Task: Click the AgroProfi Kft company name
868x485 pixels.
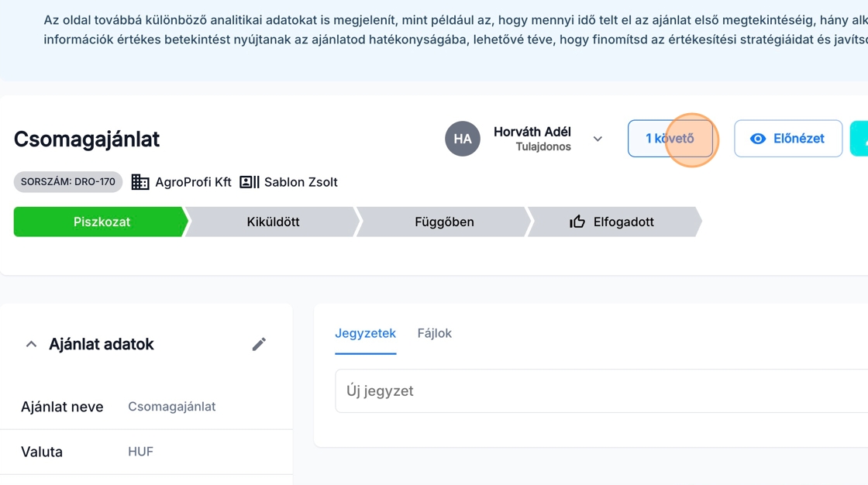Action: pyautogui.click(x=193, y=182)
